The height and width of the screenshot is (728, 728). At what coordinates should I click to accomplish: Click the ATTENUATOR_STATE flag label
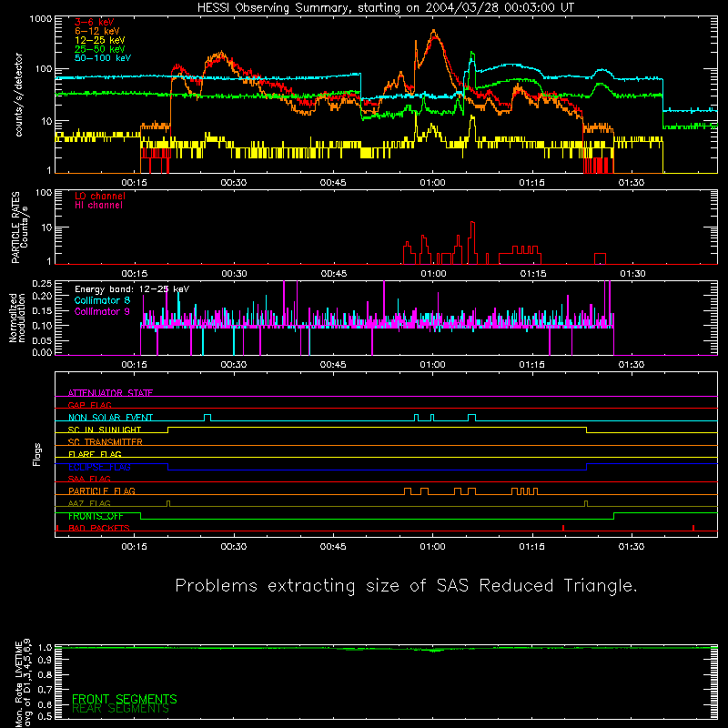(x=110, y=393)
